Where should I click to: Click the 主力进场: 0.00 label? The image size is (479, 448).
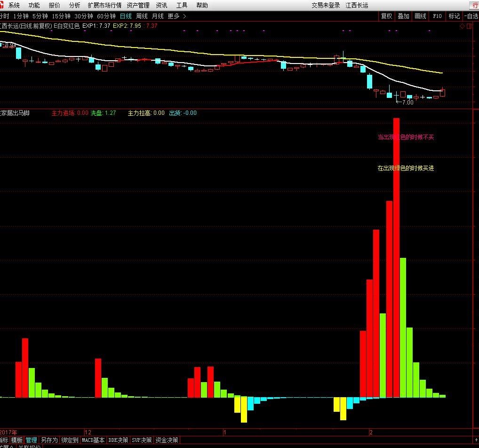(x=70, y=113)
